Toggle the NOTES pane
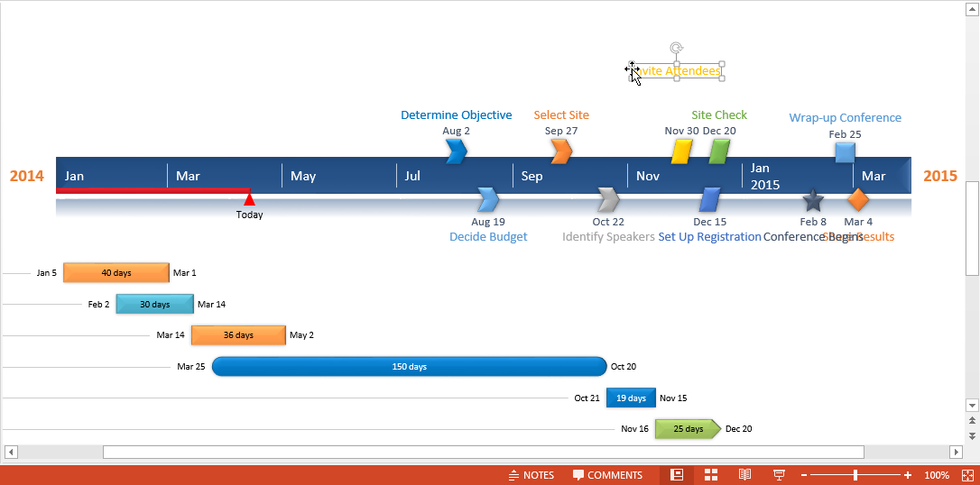980x485 pixels. (x=532, y=475)
